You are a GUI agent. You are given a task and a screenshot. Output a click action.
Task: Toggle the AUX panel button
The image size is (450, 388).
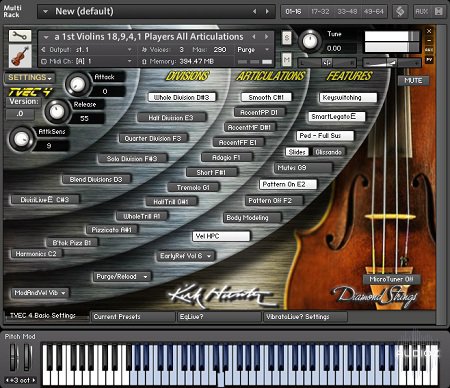421,12
